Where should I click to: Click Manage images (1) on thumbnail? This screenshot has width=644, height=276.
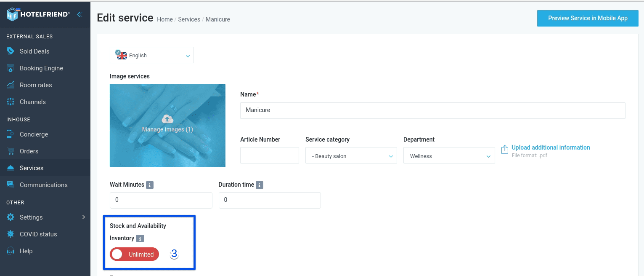(x=167, y=129)
